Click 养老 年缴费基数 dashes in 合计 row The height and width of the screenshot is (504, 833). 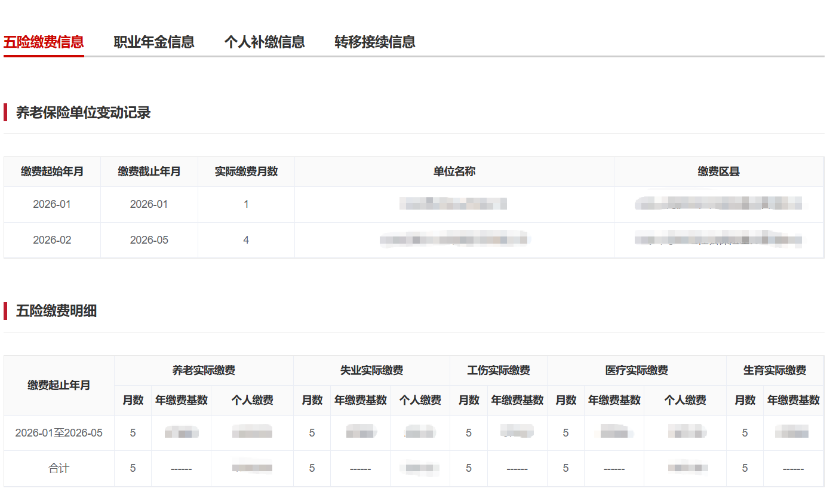[182, 469]
